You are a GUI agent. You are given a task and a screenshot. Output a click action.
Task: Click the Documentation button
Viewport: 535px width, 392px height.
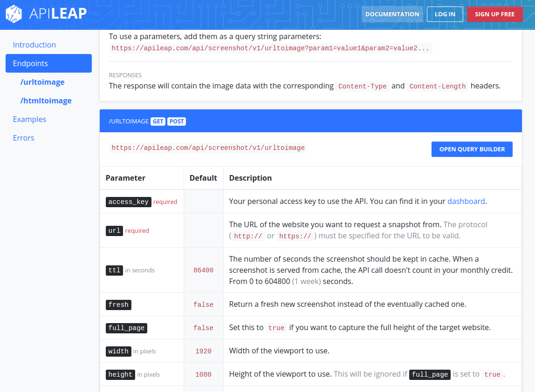pos(392,14)
